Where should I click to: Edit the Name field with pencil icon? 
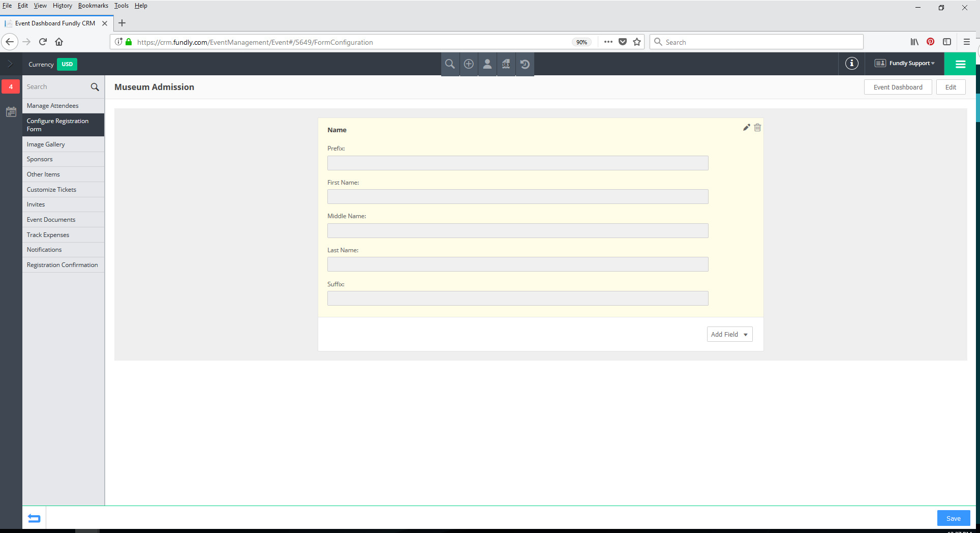(x=746, y=128)
